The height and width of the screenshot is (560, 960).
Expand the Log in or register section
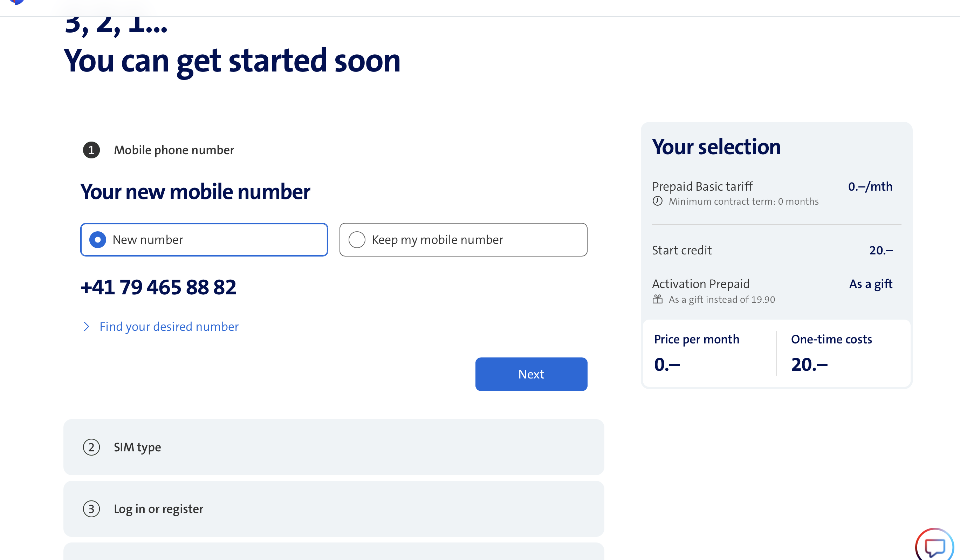pyautogui.click(x=333, y=508)
